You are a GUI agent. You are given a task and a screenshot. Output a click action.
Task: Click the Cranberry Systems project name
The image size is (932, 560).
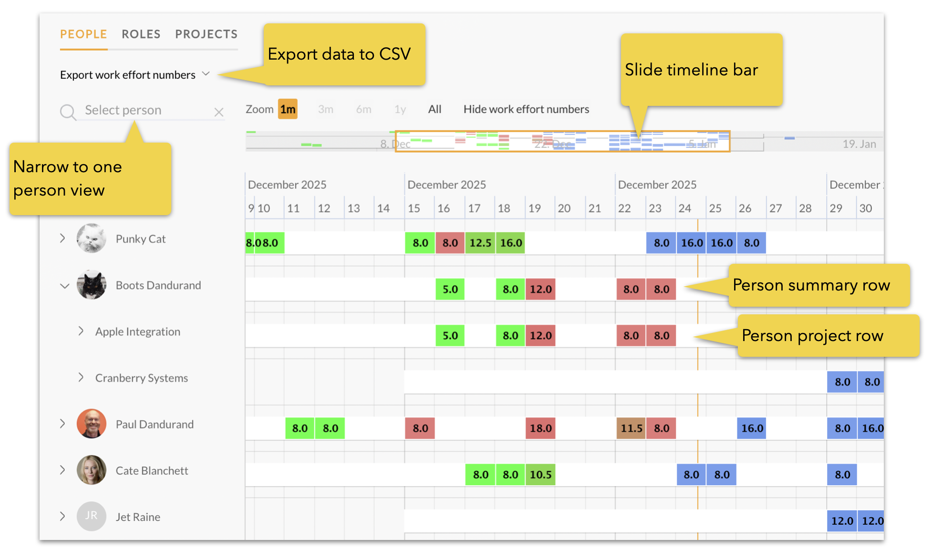[x=142, y=378]
